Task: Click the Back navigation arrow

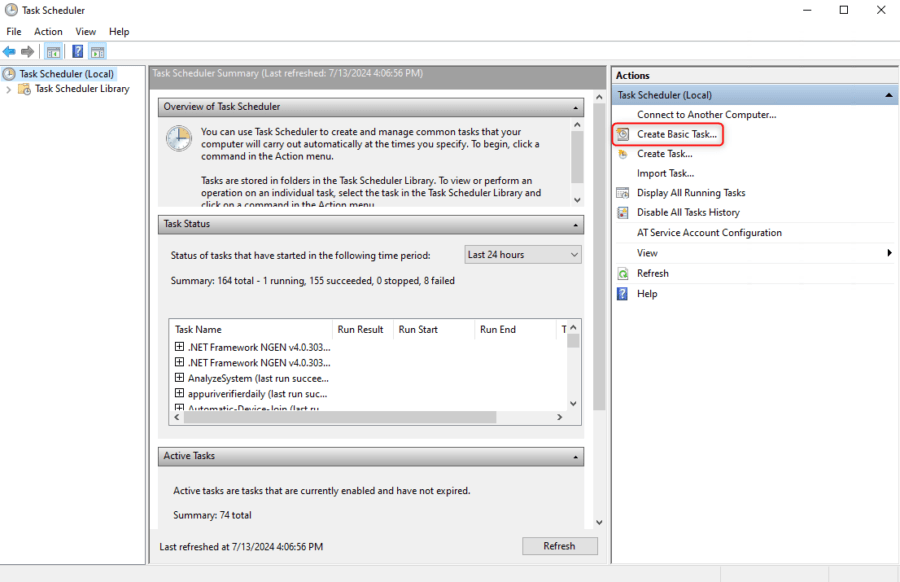Action: click(9, 51)
